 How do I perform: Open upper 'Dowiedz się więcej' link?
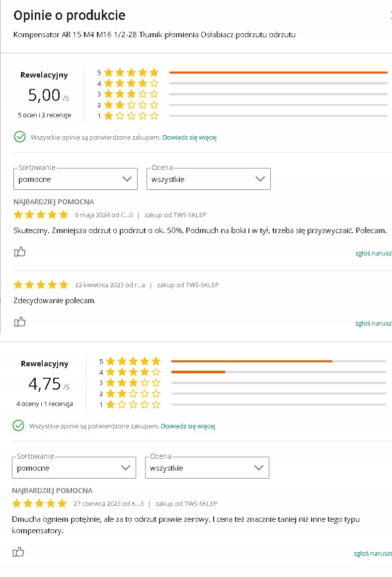pyautogui.click(x=189, y=137)
